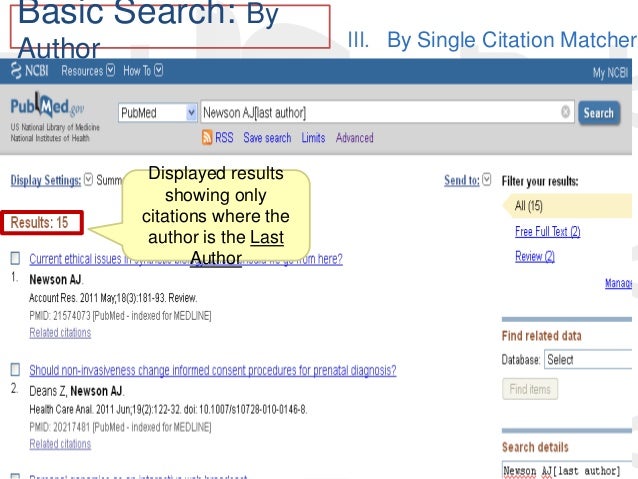
Task: Expand the Display Settings arrow
Action: pos(88,179)
